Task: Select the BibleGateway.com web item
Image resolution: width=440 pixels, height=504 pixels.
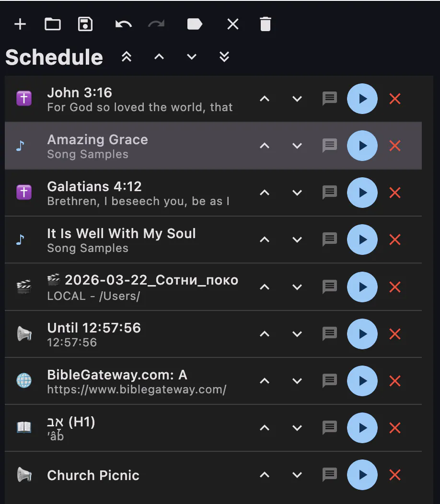Action: [x=213, y=381]
